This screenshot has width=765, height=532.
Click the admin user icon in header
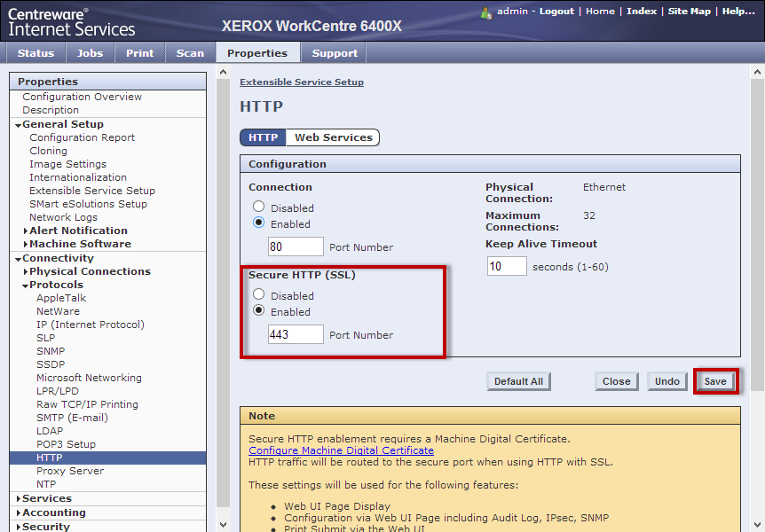[x=485, y=12]
